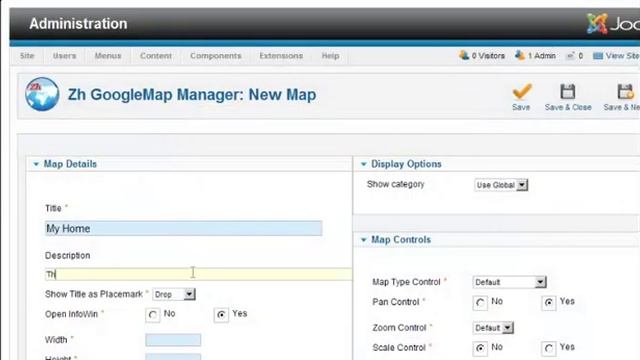Open the Show category Use Global dropdown
The image size is (640, 360).
point(501,185)
